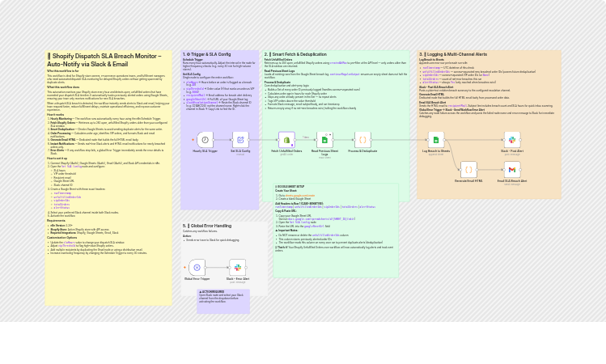The height and width of the screenshot is (364, 606).
Task: Open the Log Breach to Sheets node
Action: (436, 140)
